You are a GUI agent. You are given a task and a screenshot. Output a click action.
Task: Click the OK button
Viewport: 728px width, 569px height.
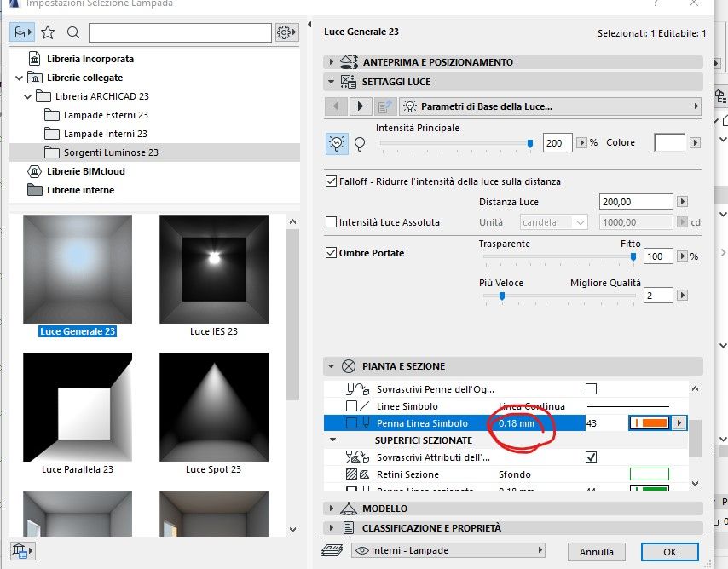tap(669, 552)
